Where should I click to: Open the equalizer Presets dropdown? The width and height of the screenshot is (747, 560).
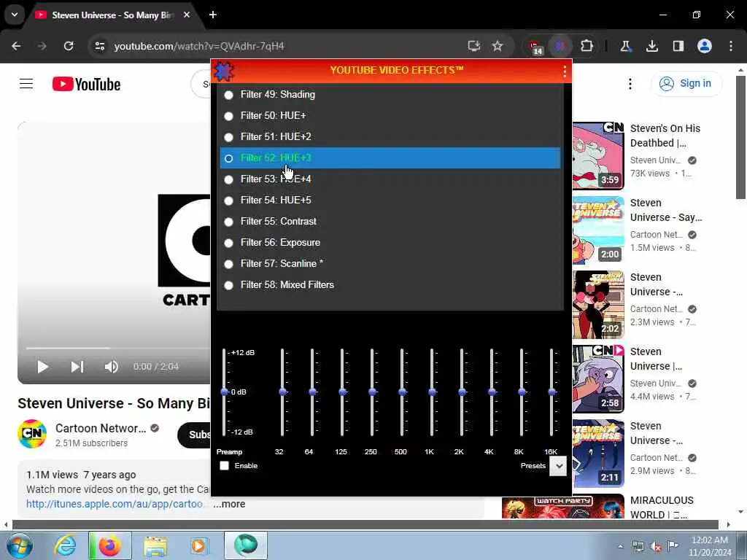click(x=558, y=466)
